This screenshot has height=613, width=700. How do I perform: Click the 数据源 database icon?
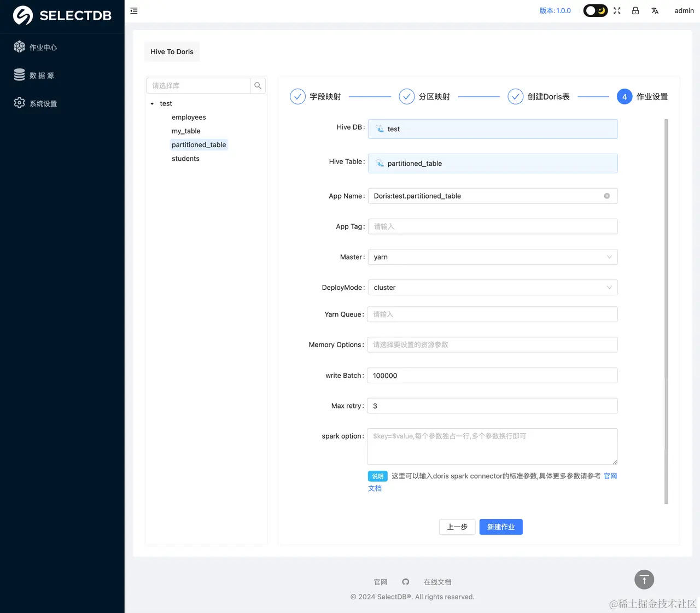coord(20,75)
